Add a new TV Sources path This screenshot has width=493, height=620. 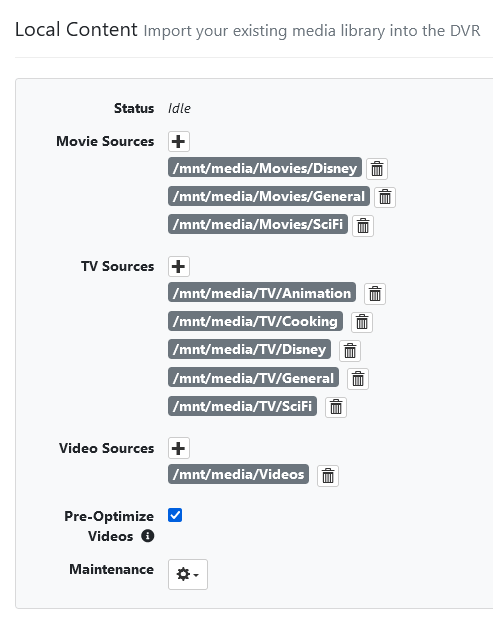[179, 267]
